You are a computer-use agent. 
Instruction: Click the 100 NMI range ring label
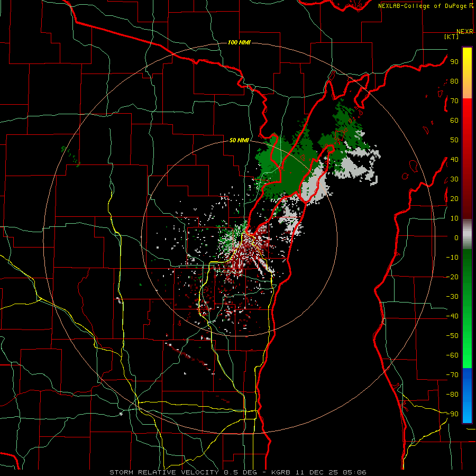(239, 42)
